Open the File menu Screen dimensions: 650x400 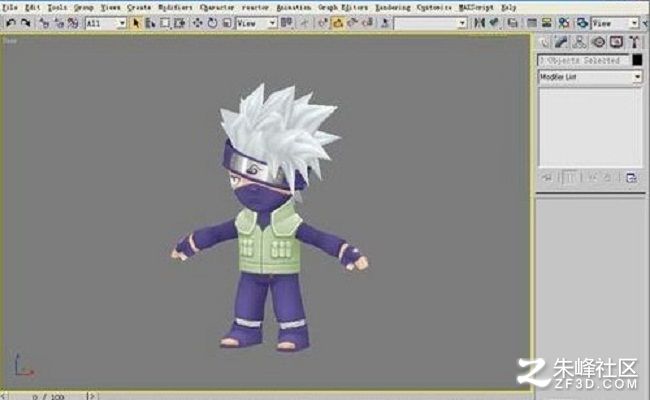[x=10, y=7]
